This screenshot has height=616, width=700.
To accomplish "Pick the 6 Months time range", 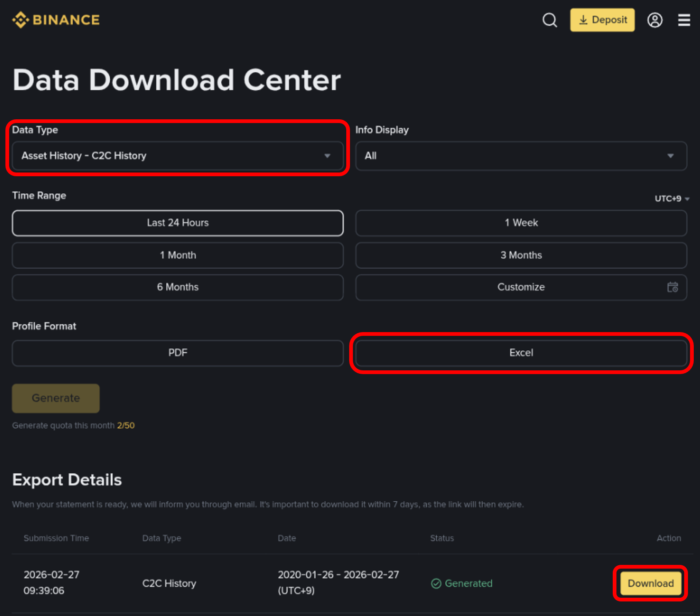I will pos(178,287).
